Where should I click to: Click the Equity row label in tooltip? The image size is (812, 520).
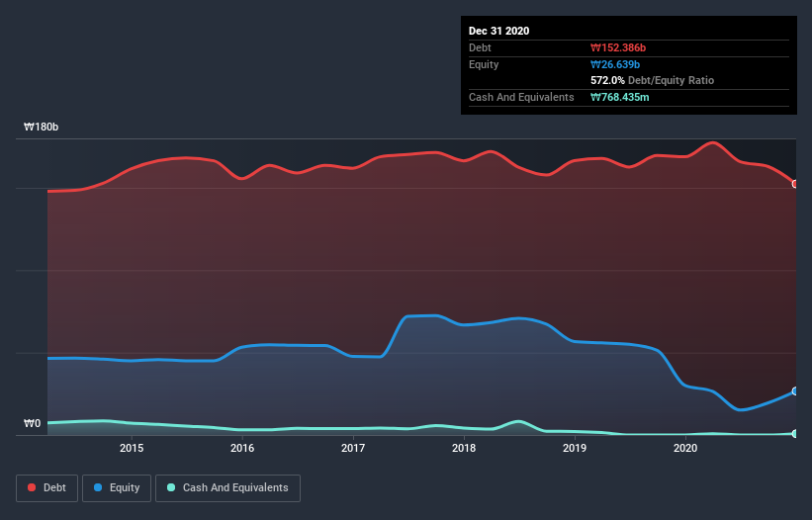tap(484, 64)
